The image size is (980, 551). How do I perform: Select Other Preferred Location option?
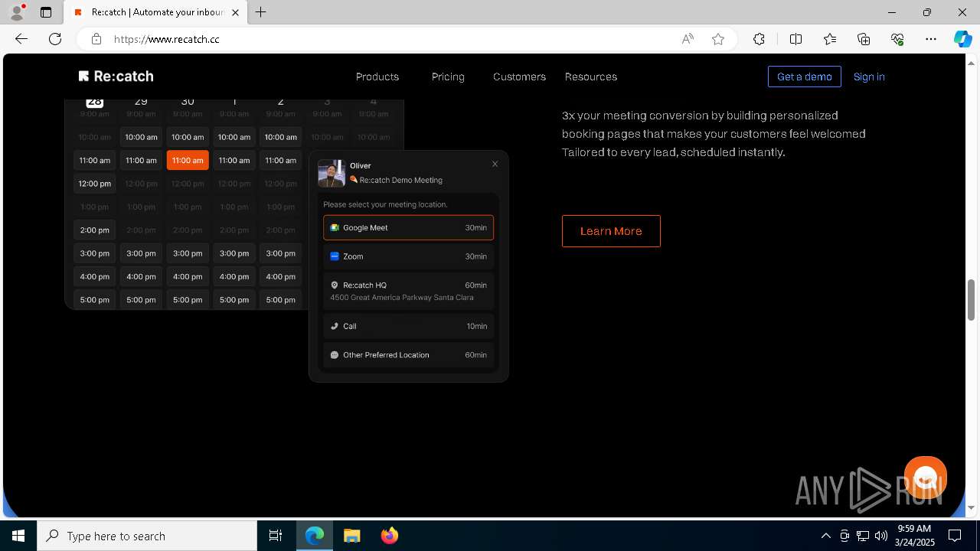[x=408, y=355]
